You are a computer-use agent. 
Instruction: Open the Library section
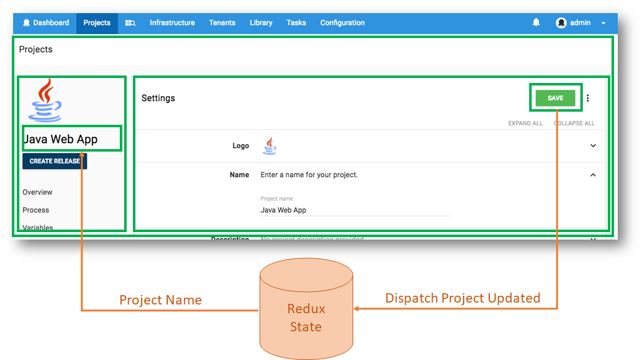tap(260, 22)
